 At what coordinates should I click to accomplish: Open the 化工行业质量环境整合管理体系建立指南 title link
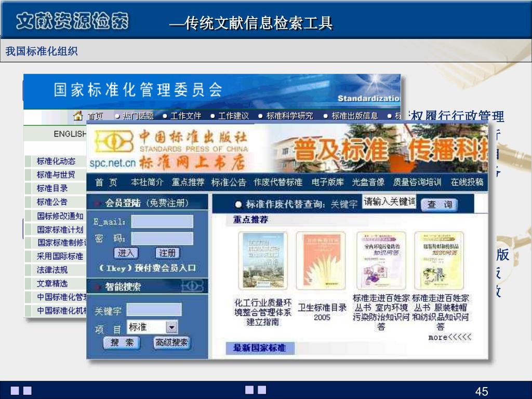263,312
